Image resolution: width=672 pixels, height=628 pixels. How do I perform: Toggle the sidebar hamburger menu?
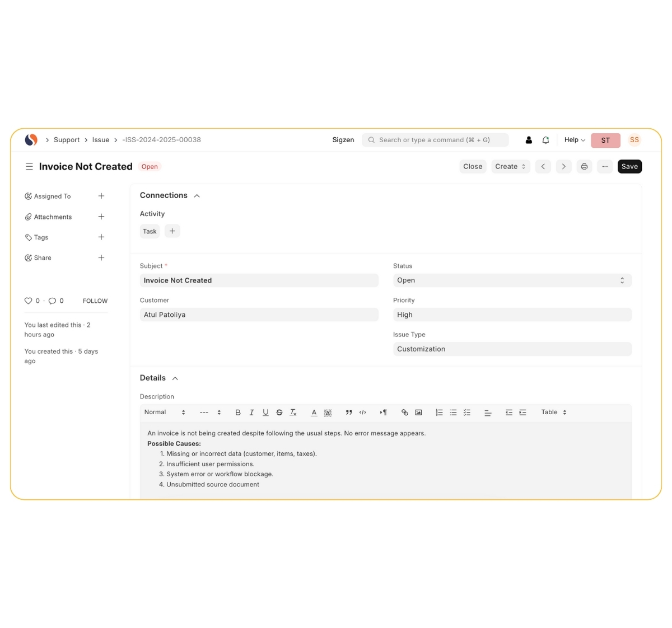(x=29, y=166)
